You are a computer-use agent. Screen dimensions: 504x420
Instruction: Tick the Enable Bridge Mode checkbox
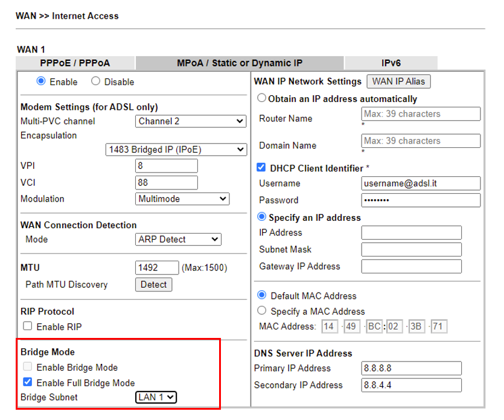tap(28, 367)
